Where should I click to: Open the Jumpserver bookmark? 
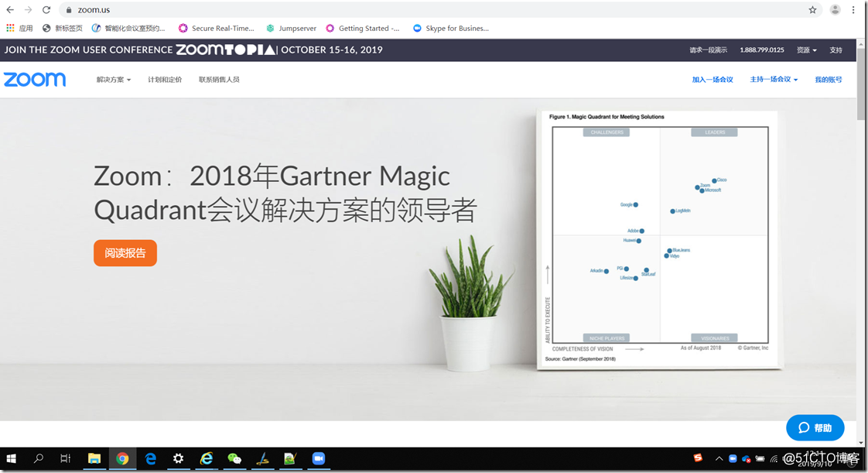point(291,28)
